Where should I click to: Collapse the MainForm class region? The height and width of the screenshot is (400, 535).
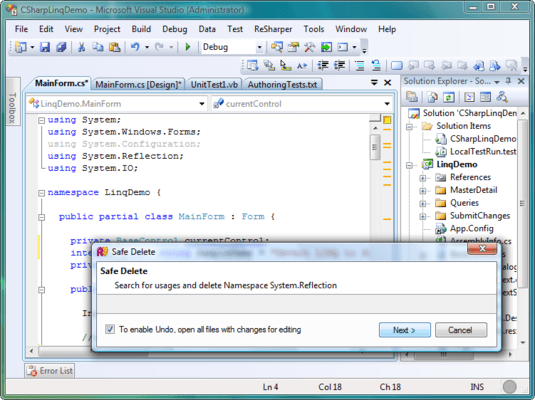click(x=41, y=217)
